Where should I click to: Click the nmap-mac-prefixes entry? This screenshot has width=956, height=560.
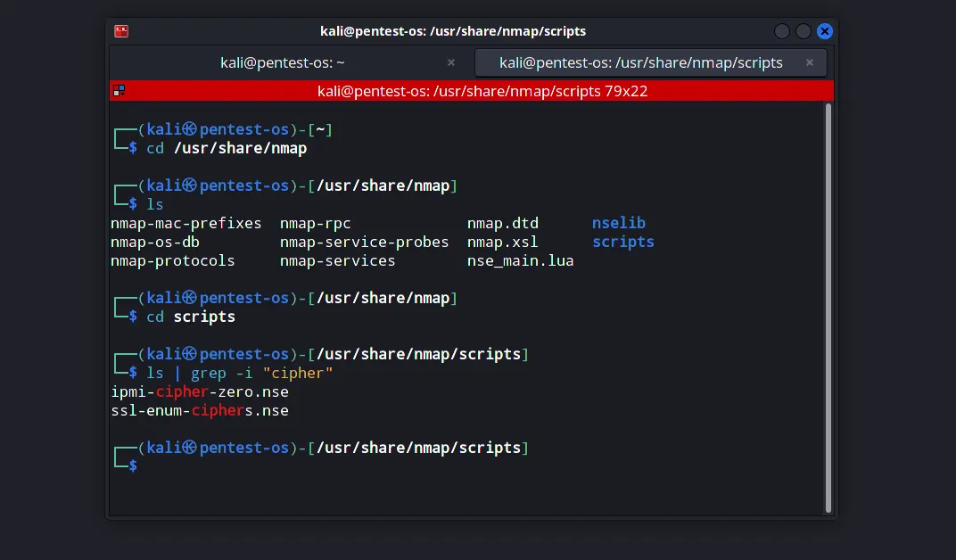point(186,223)
